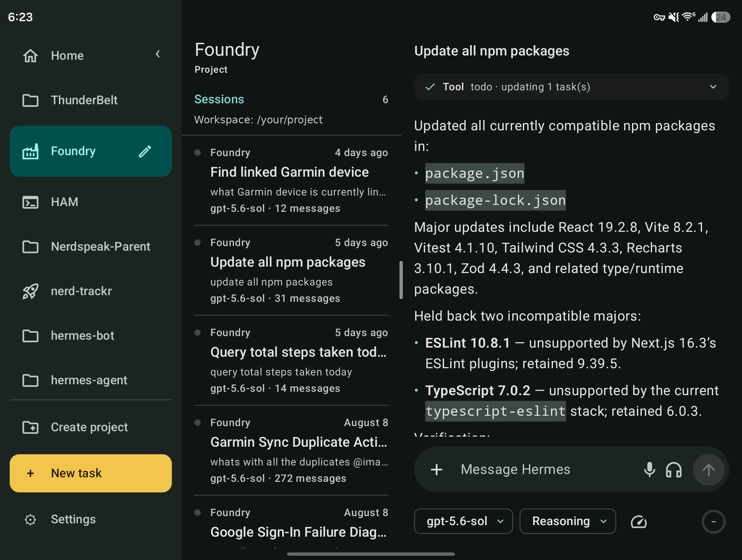The image size is (742, 560).
Task: Click Workspace: /your/project path
Action: (x=258, y=120)
